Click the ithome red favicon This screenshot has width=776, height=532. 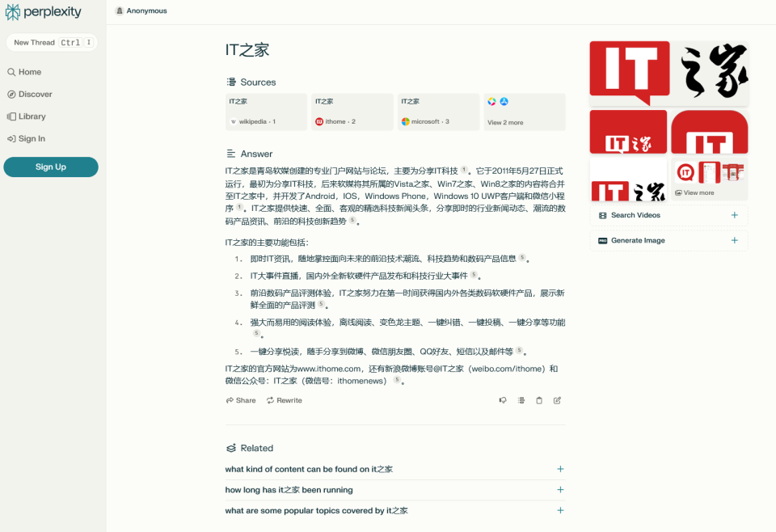(x=319, y=121)
